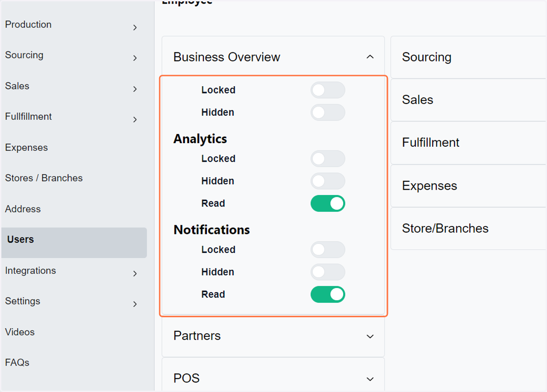
Task: Expand the POS section chevron
Action: point(370,379)
